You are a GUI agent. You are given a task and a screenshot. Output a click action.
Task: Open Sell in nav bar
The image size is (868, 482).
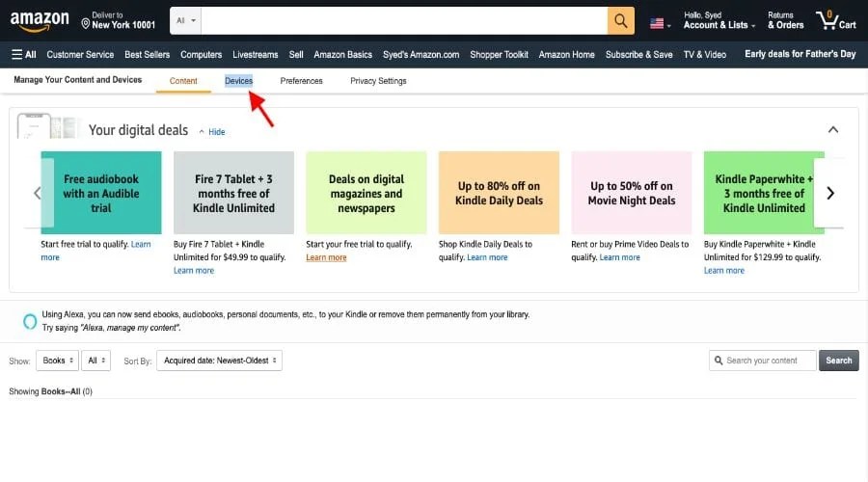point(296,54)
